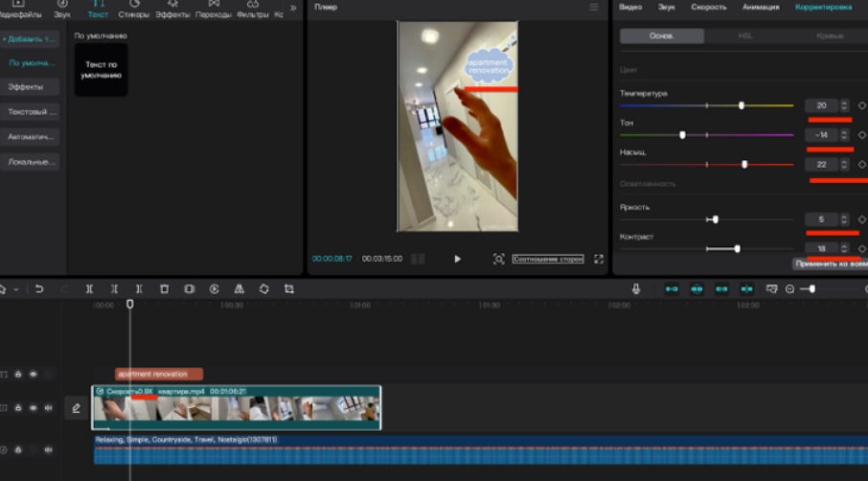Click the Mirror flip icon in timeline toolbar

click(239, 288)
